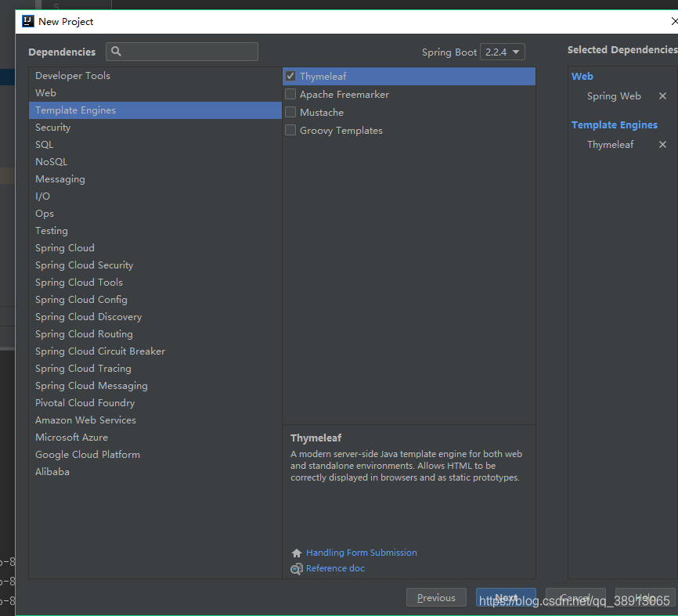Screen dimensions: 678x616
Task: Tick the Mustache checkbox
Action: [x=290, y=113]
